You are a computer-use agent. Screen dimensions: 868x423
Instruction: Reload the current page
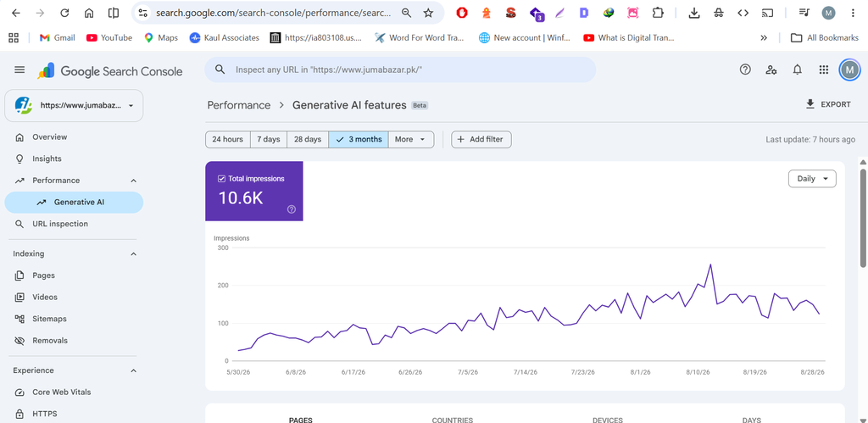pyautogui.click(x=64, y=13)
